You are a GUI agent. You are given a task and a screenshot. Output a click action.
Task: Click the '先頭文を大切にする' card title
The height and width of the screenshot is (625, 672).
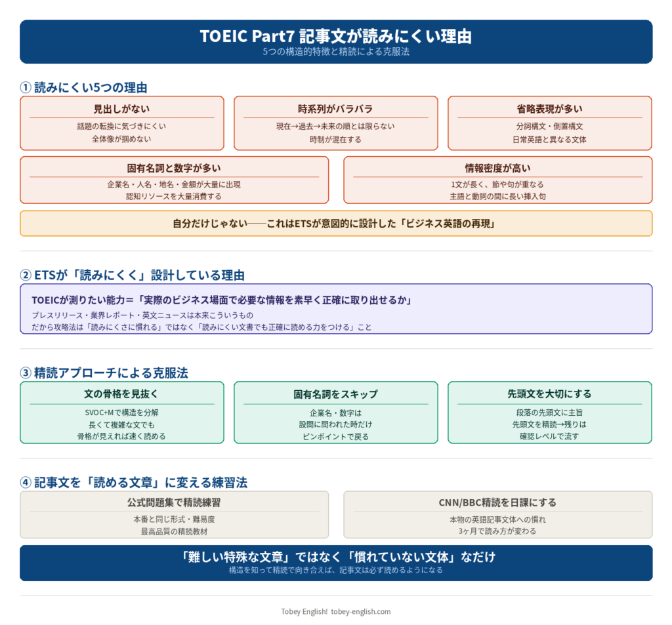(550, 393)
